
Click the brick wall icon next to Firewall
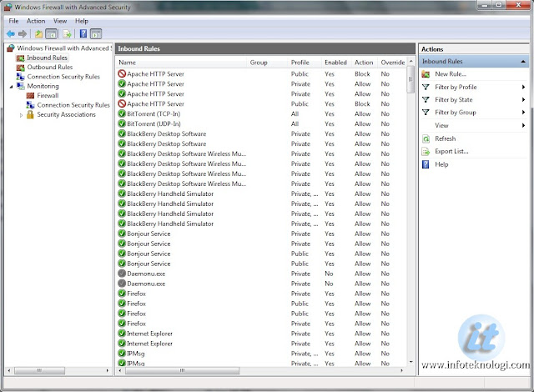(x=30, y=96)
